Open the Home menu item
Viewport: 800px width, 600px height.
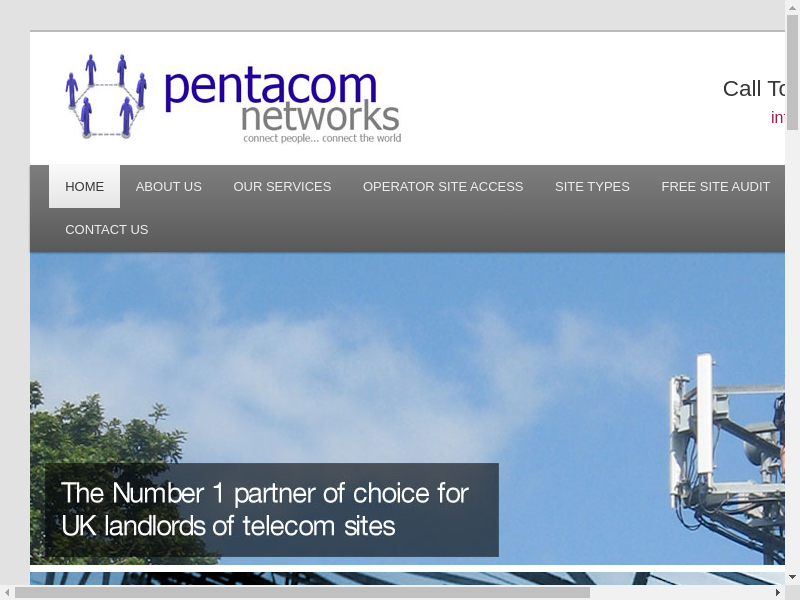click(x=84, y=186)
